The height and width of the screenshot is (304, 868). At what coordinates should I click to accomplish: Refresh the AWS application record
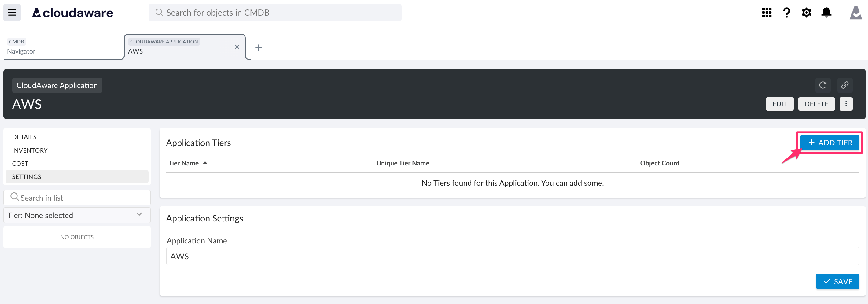point(823,85)
